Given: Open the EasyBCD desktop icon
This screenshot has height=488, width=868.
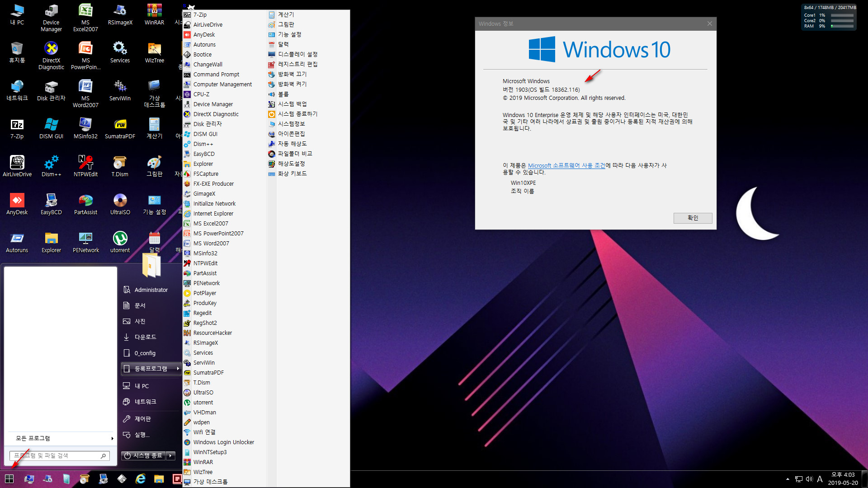Looking at the screenshot, I should [x=51, y=205].
